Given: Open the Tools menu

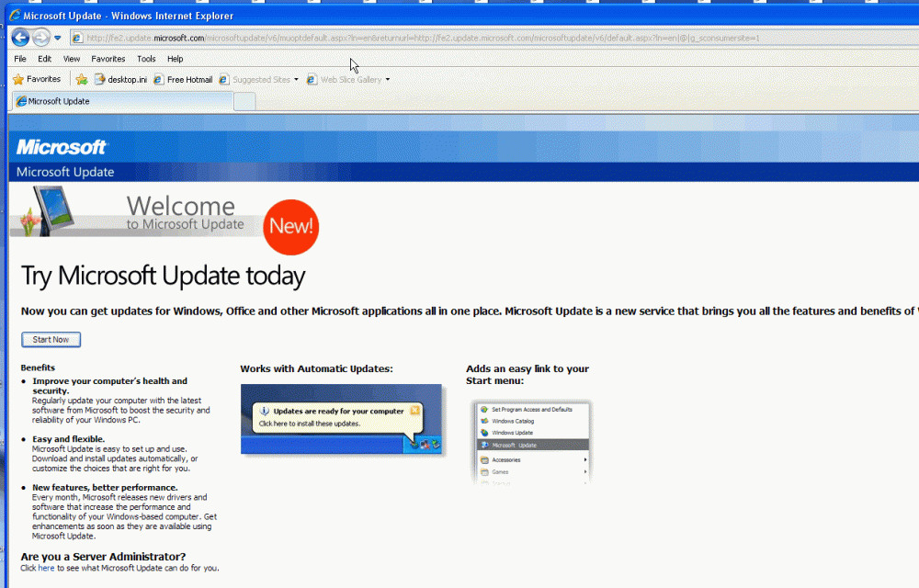Looking at the screenshot, I should click(x=146, y=59).
